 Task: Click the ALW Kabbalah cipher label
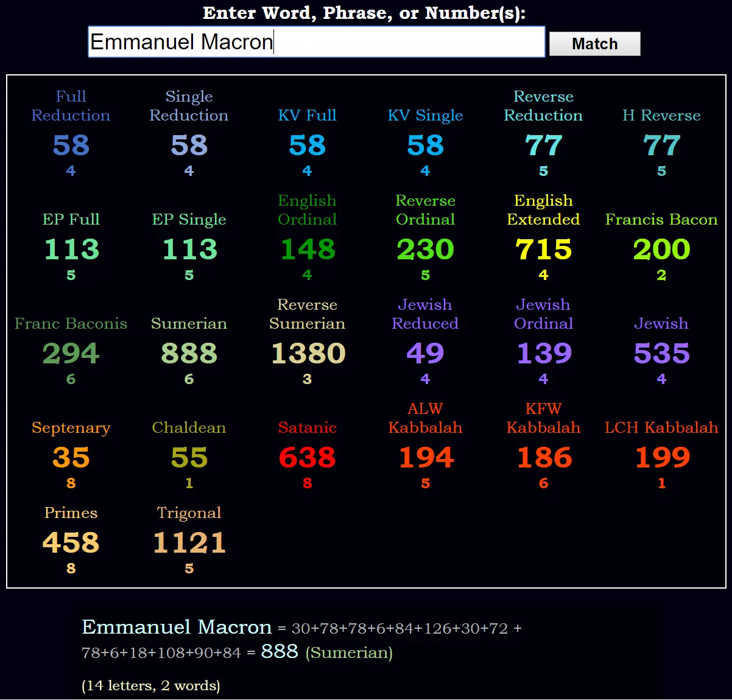point(425,418)
